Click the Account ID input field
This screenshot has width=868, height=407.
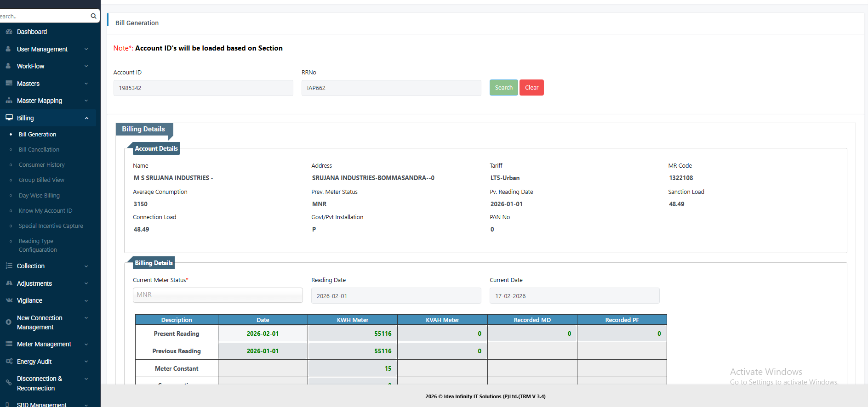pyautogui.click(x=203, y=88)
